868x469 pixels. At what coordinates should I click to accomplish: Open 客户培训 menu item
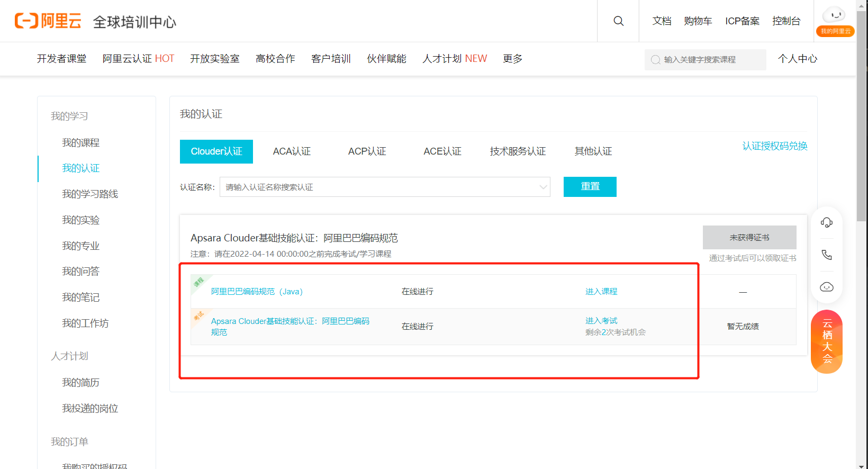click(331, 59)
